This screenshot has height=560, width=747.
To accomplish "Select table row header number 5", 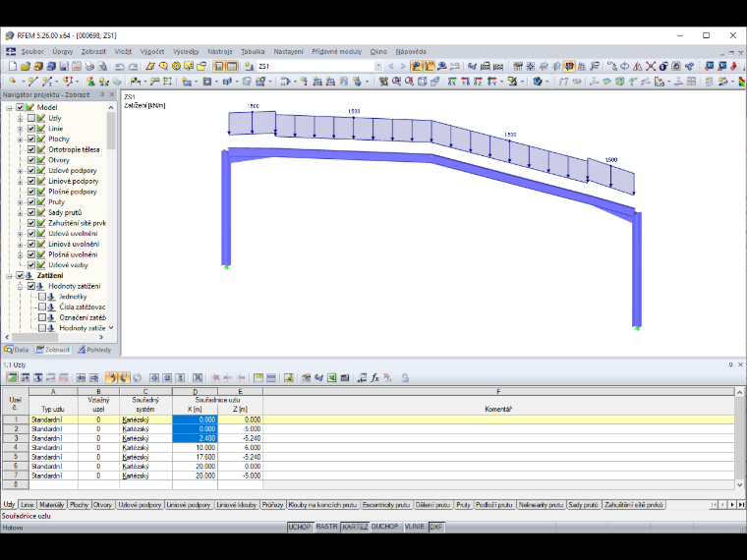I will coord(16,457).
